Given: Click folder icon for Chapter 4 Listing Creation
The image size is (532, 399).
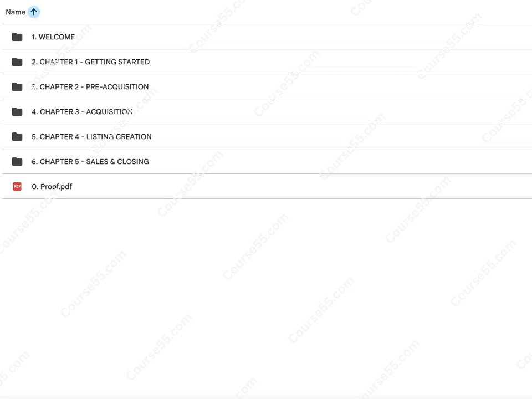Looking at the screenshot, I should [x=17, y=136].
